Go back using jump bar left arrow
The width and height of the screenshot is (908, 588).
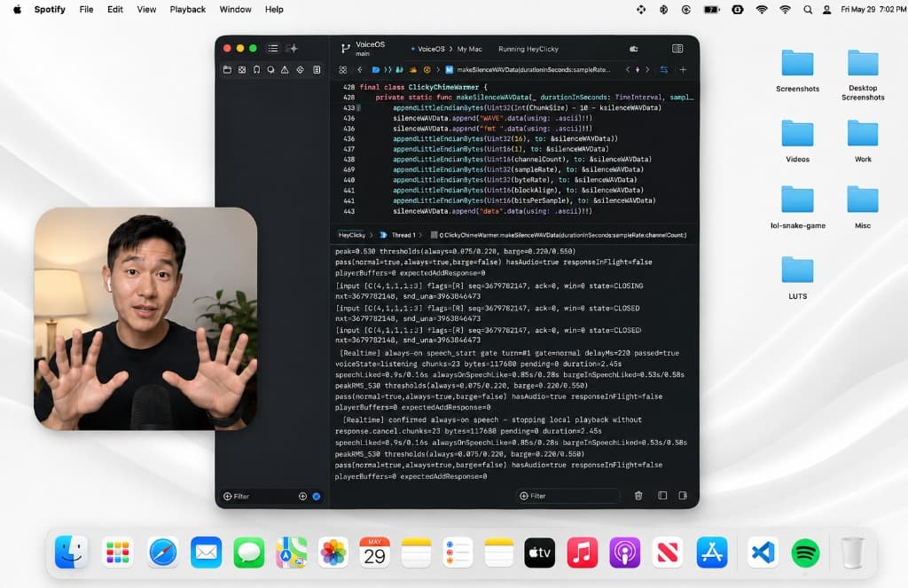point(360,69)
